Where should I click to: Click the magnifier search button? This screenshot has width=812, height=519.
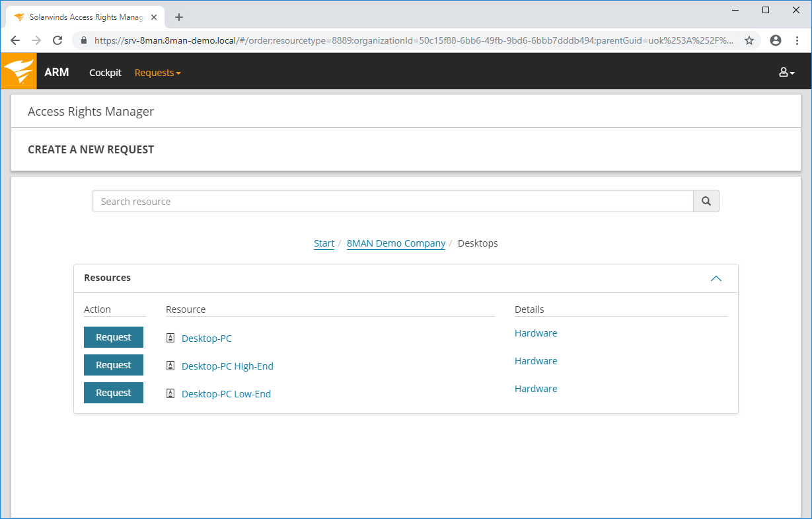706,202
